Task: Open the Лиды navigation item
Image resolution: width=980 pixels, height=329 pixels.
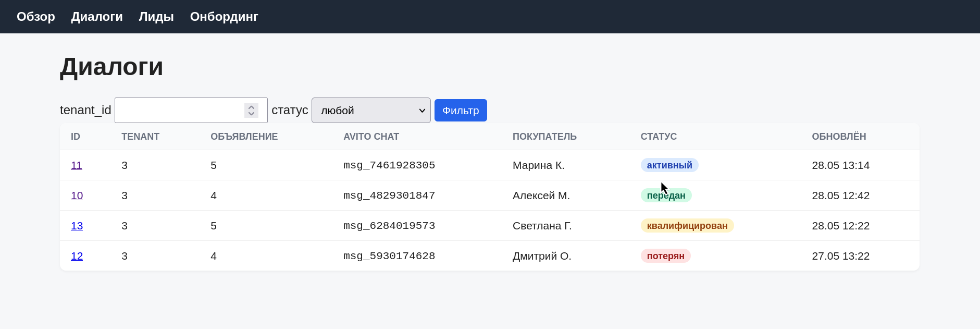Action: click(156, 17)
